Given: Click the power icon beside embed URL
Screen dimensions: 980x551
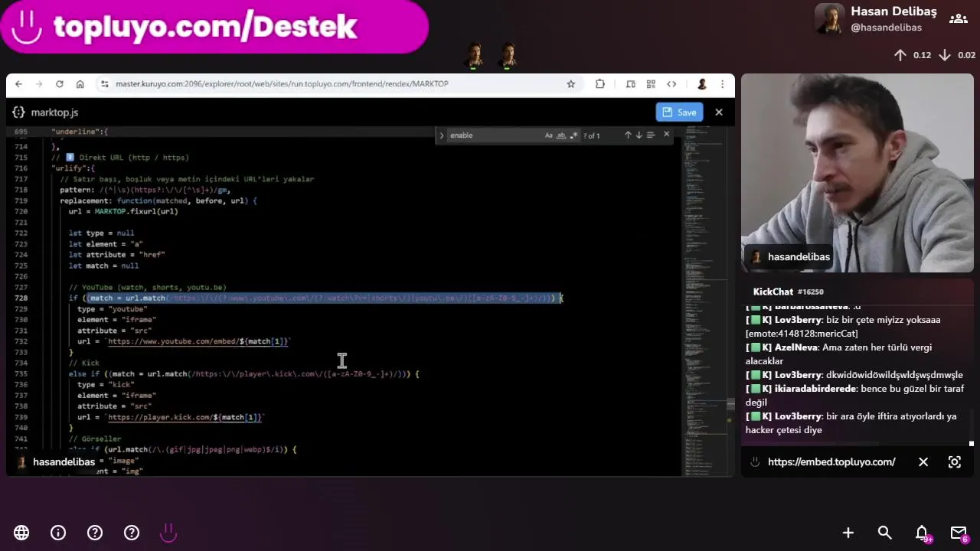Looking at the screenshot, I should tap(755, 462).
